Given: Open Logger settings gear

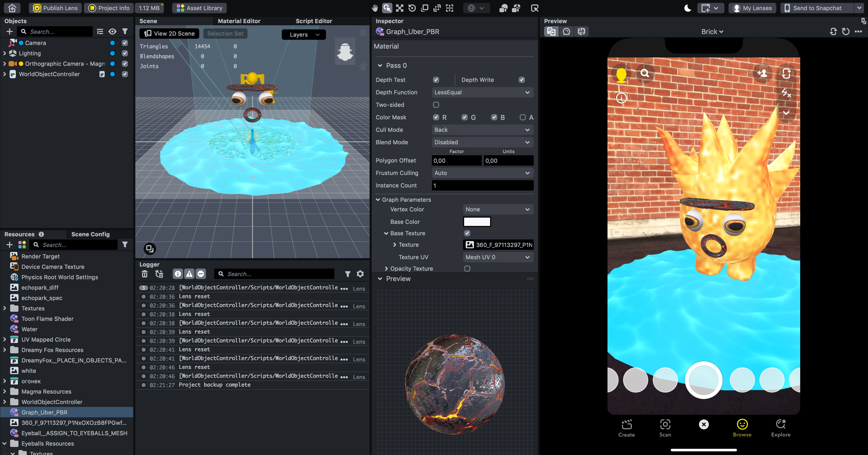Looking at the screenshot, I should pos(360,274).
